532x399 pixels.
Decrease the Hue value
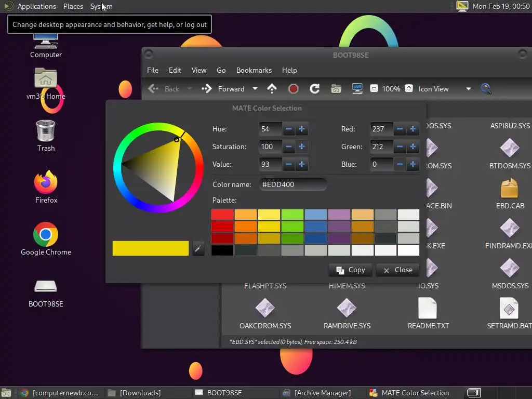pos(289,129)
